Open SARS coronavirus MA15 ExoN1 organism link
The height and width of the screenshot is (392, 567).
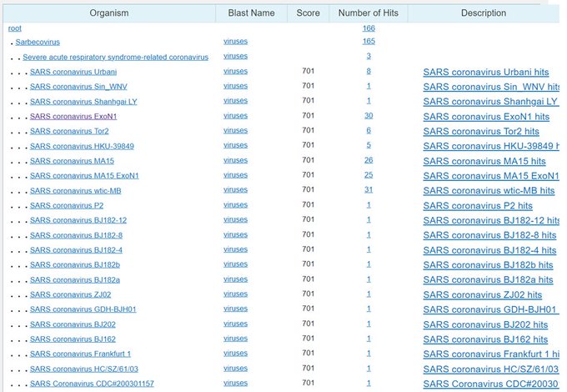pos(84,176)
